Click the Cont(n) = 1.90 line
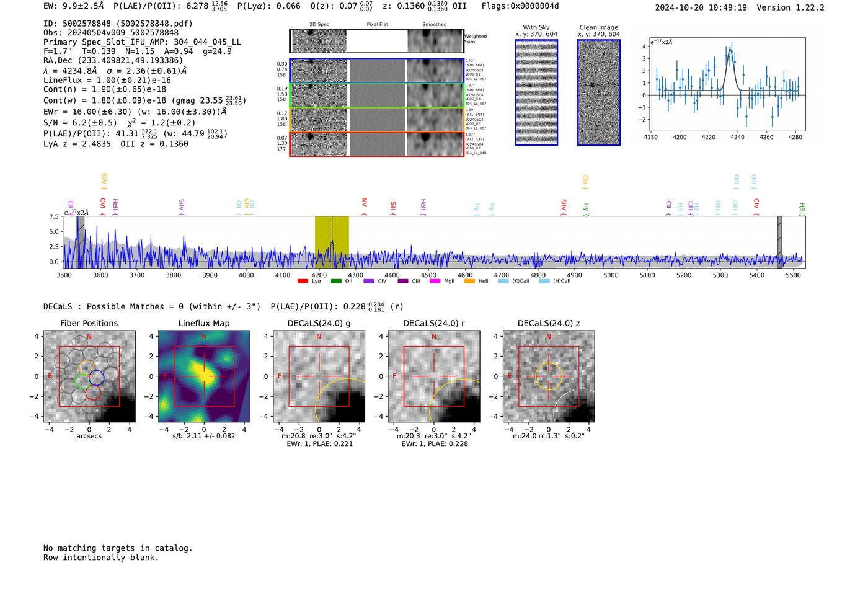The image size is (868, 591). click(105, 89)
